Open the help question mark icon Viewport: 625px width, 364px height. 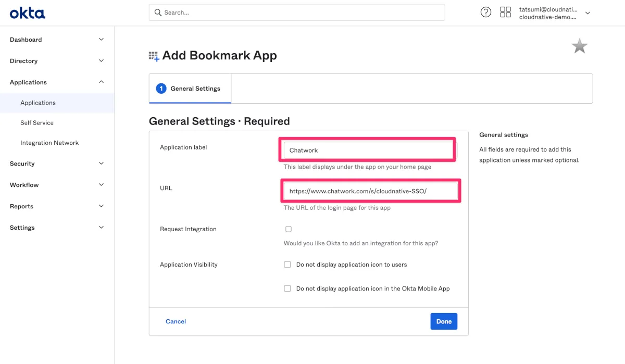pos(485,12)
